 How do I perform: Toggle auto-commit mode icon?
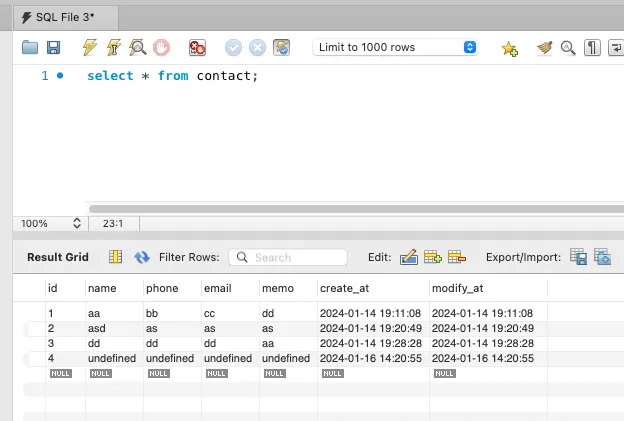pyautogui.click(x=281, y=47)
